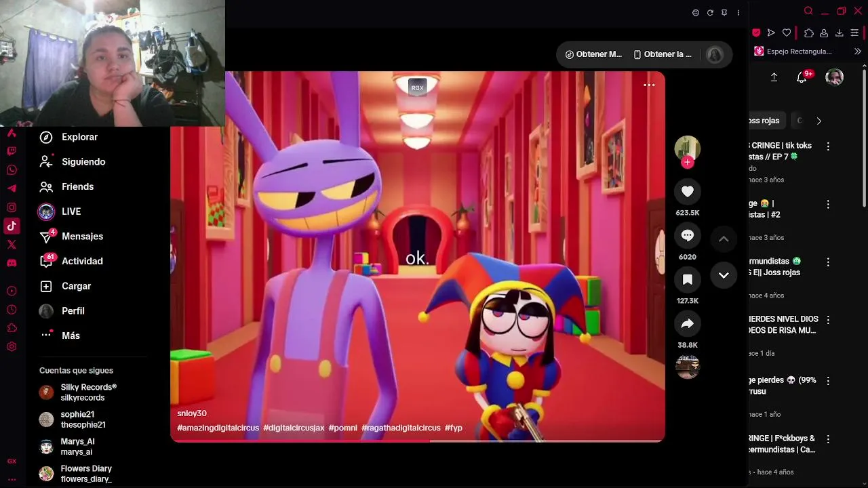The height and width of the screenshot is (488, 868).
Task: Select the TikTok sidebar panel icon
Action: pos(12,226)
